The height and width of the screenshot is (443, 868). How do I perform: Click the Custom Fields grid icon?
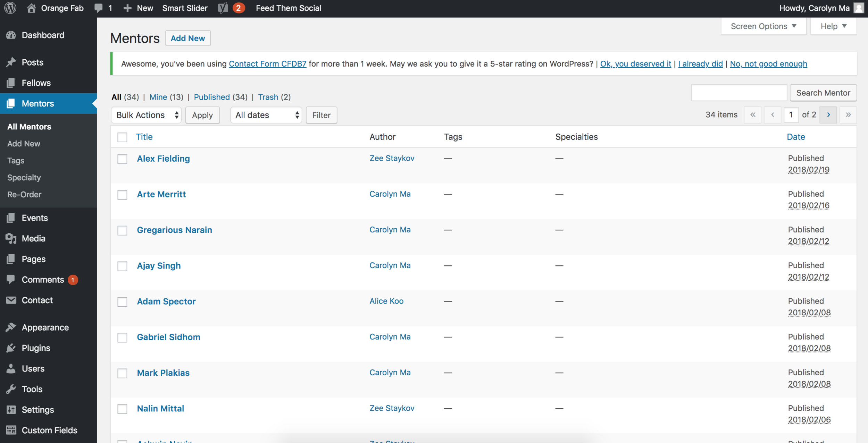[x=11, y=430]
